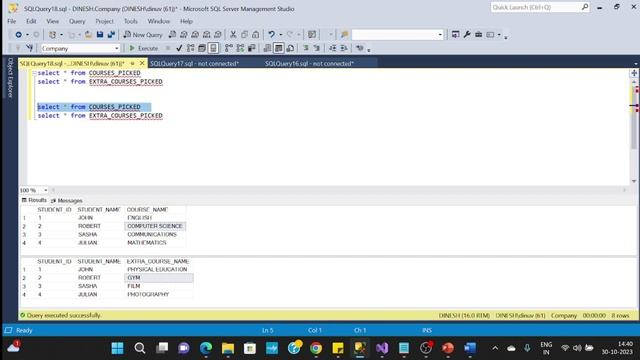Select the PHOTOGRAPHY cell

[159, 294]
